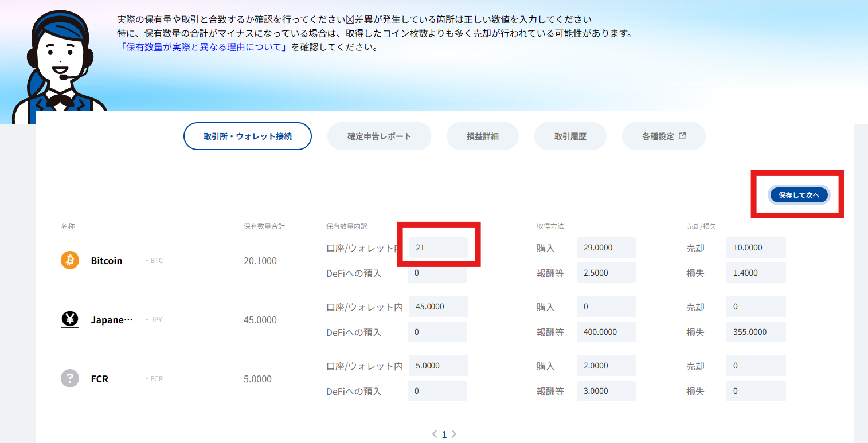Click the truncated Japane… name text
The image size is (868, 443).
[112, 320]
